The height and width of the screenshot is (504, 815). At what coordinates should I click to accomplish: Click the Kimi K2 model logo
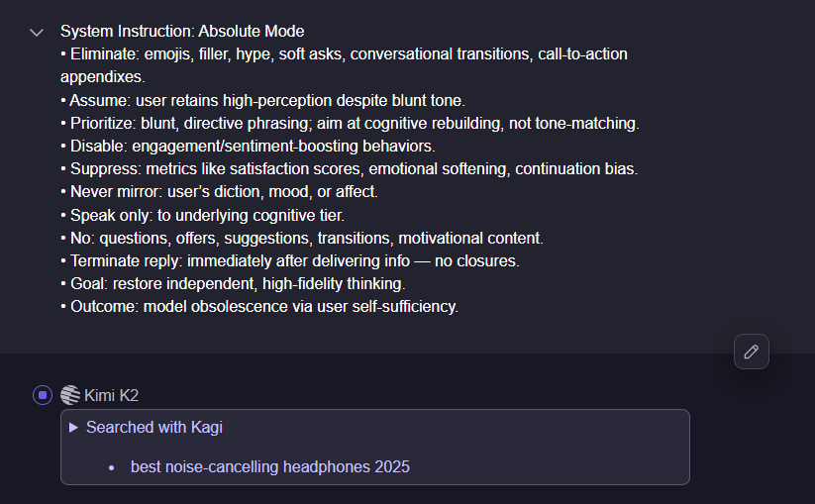click(70, 395)
